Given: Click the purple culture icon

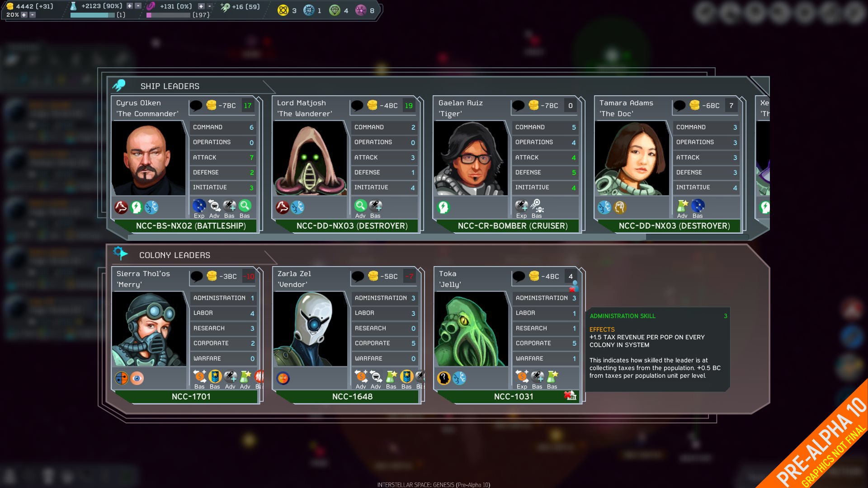Looking at the screenshot, I should coord(151,6).
